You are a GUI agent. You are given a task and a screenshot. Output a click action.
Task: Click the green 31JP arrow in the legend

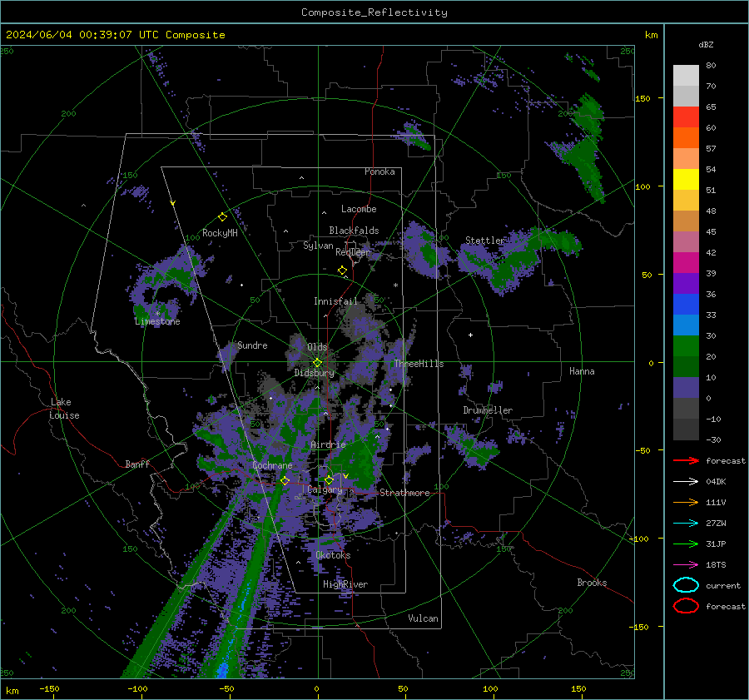click(x=686, y=544)
